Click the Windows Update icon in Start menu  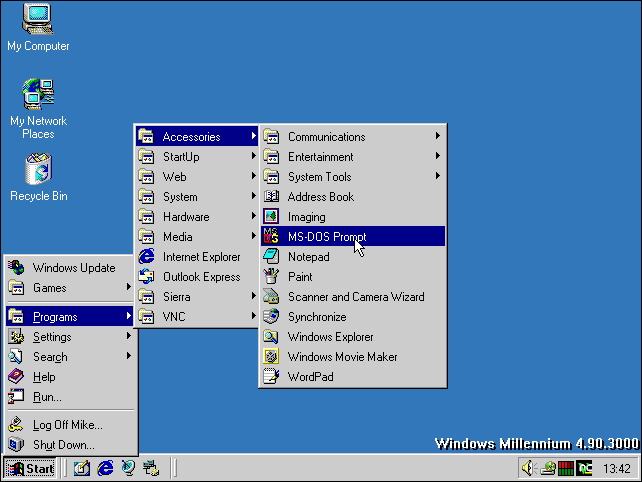[x=16, y=267]
